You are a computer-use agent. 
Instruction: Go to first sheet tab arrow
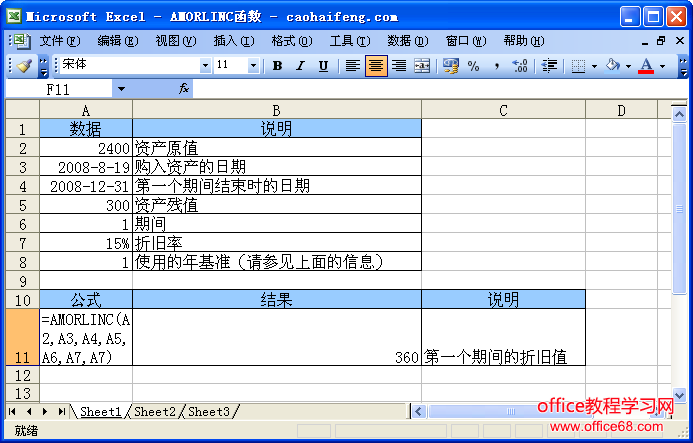[12, 412]
